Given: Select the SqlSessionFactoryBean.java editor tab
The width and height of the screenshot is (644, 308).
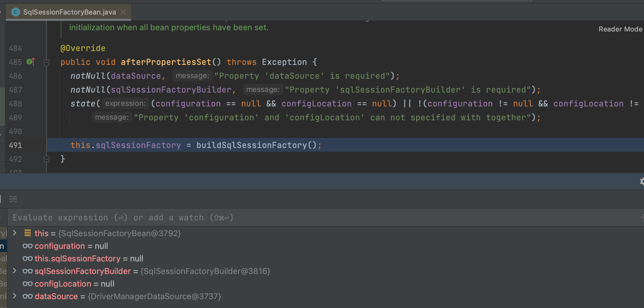Looking at the screenshot, I should click(69, 12).
